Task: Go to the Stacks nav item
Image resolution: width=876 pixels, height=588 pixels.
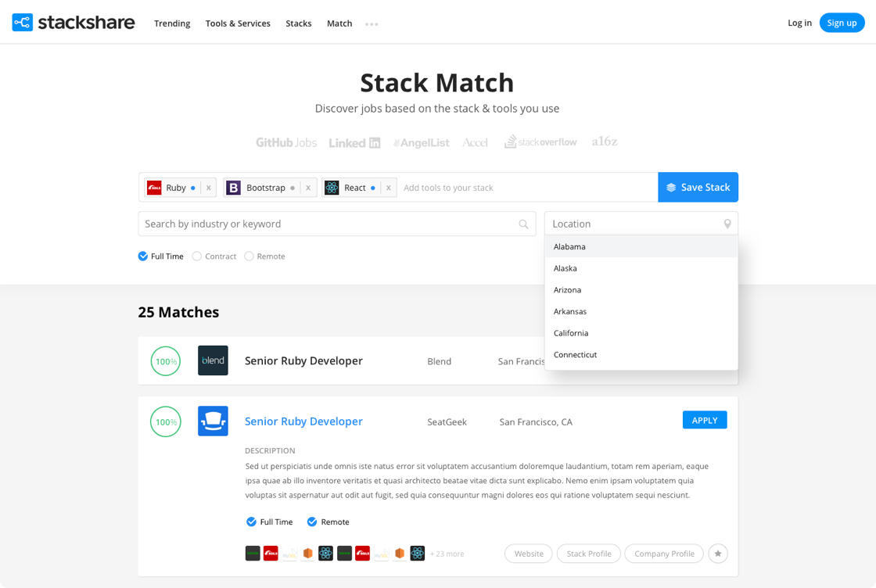Action: click(298, 23)
